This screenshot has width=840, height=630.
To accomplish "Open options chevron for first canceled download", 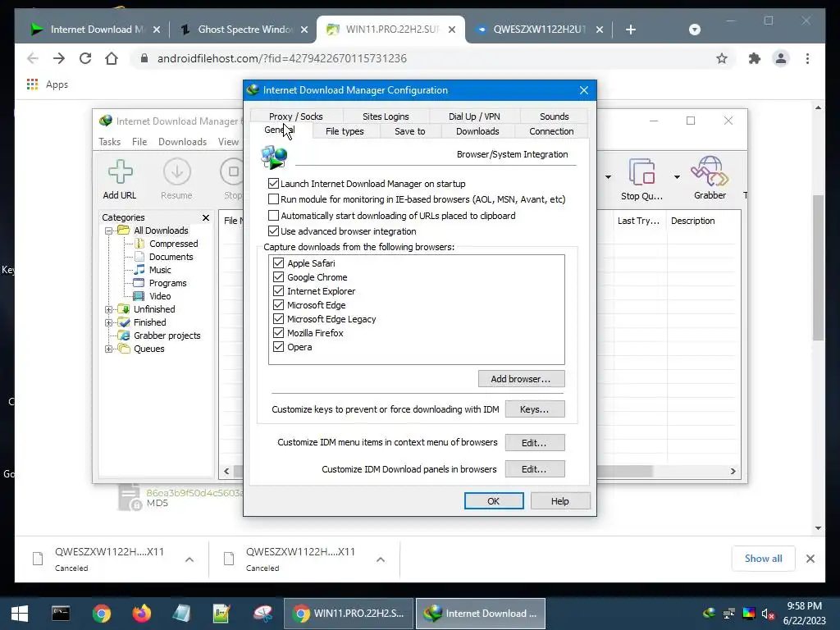I will [x=189, y=559].
